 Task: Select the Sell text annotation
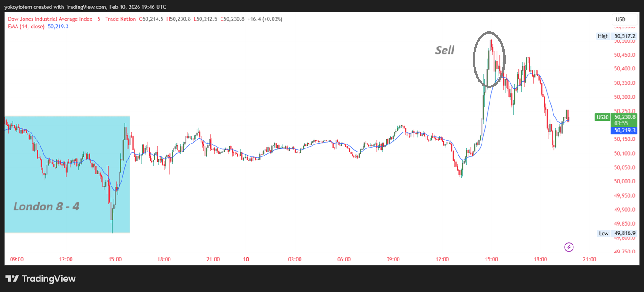point(444,50)
